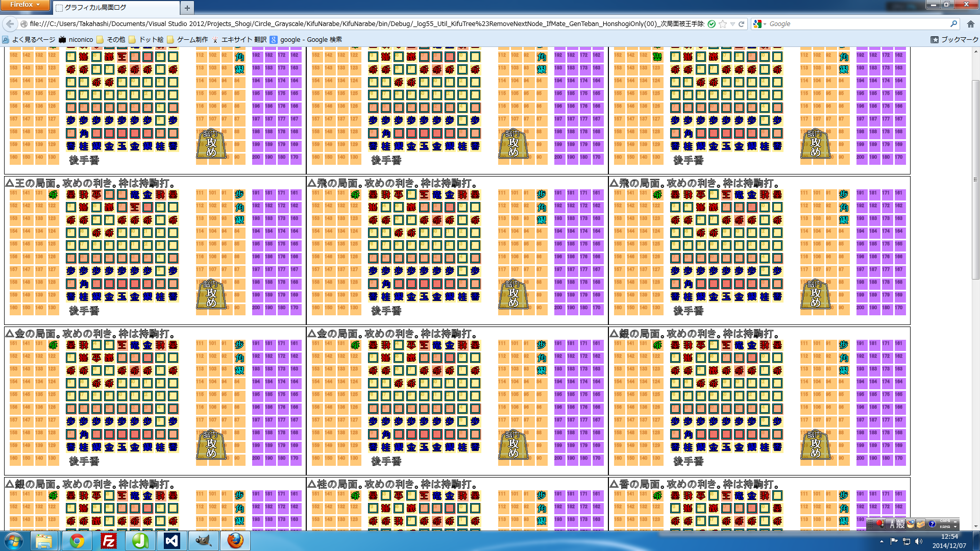Open Visual Studio from the taskbar
The width and height of the screenshot is (980, 551).
click(x=171, y=541)
